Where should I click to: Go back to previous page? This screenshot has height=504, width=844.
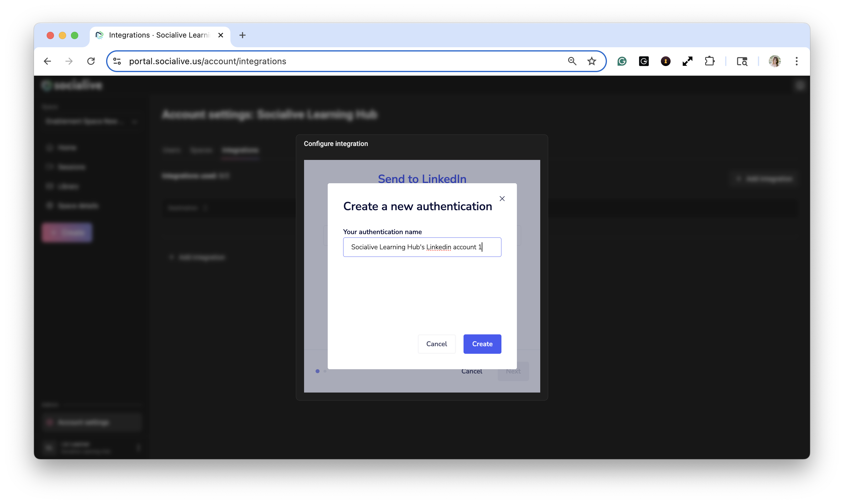pos(48,61)
